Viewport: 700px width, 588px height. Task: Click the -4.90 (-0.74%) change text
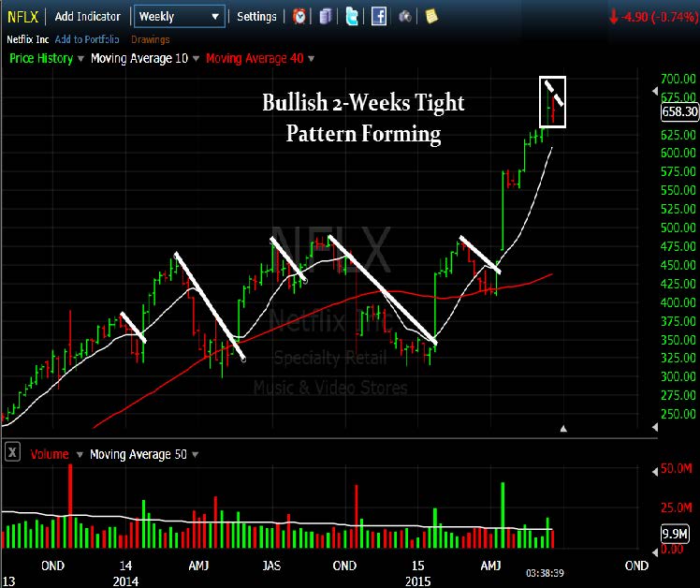(x=660, y=17)
